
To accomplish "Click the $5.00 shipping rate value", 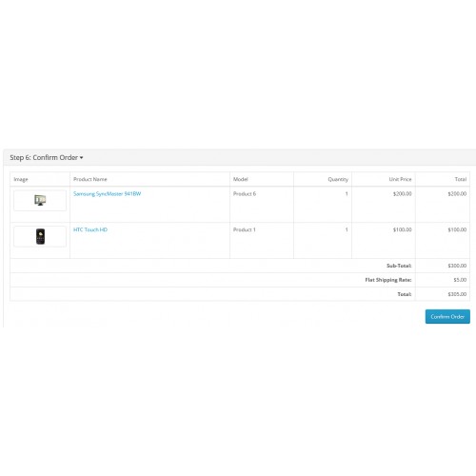I will coord(460,280).
